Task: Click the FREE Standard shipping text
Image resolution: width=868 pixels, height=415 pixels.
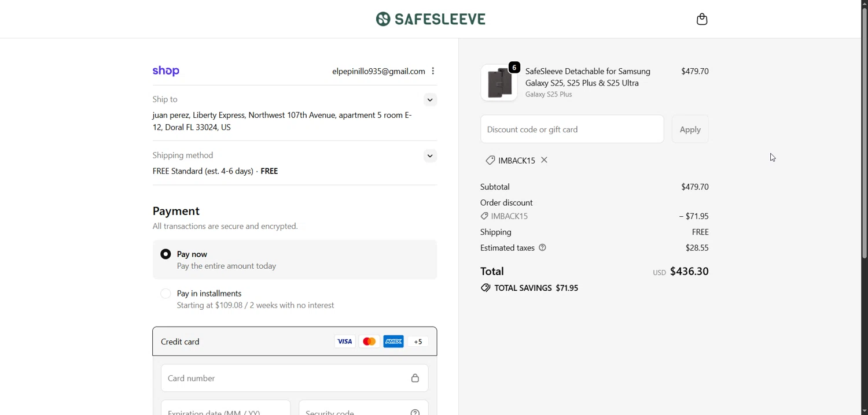Action: click(x=215, y=171)
